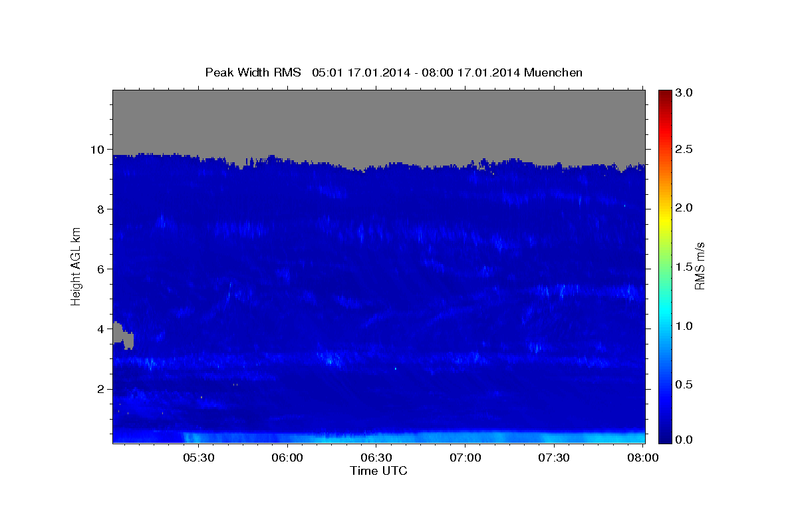Screen dimensions: 798x532
Task: Select the 06:00 time axis label
Action: pyautogui.click(x=288, y=458)
